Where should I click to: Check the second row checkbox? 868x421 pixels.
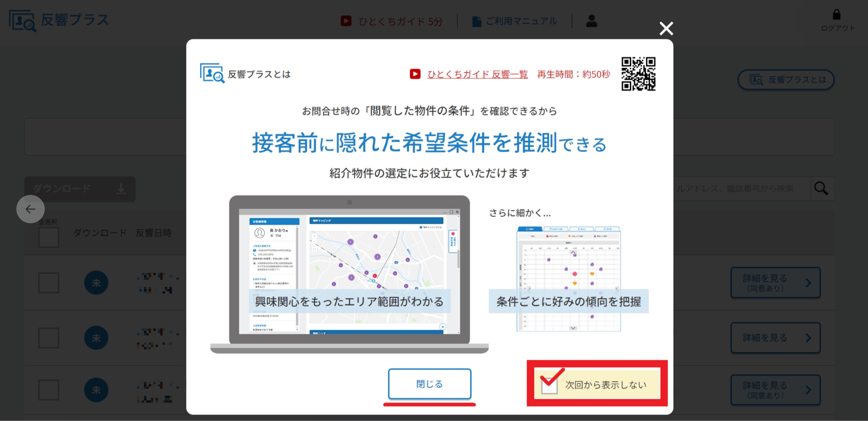[49, 338]
